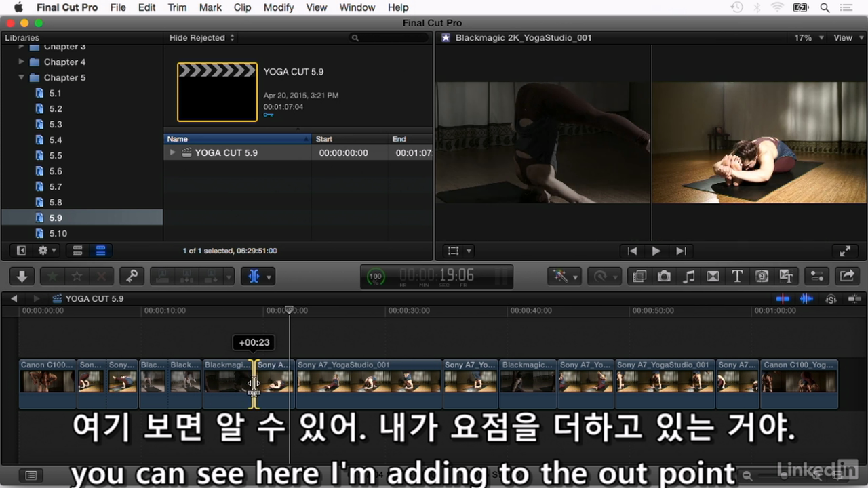Click the Append clip edit button

(211, 276)
